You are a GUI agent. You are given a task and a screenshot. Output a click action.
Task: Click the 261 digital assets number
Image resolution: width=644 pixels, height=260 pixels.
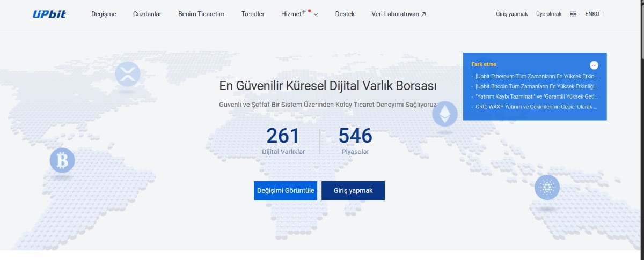coord(283,136)
